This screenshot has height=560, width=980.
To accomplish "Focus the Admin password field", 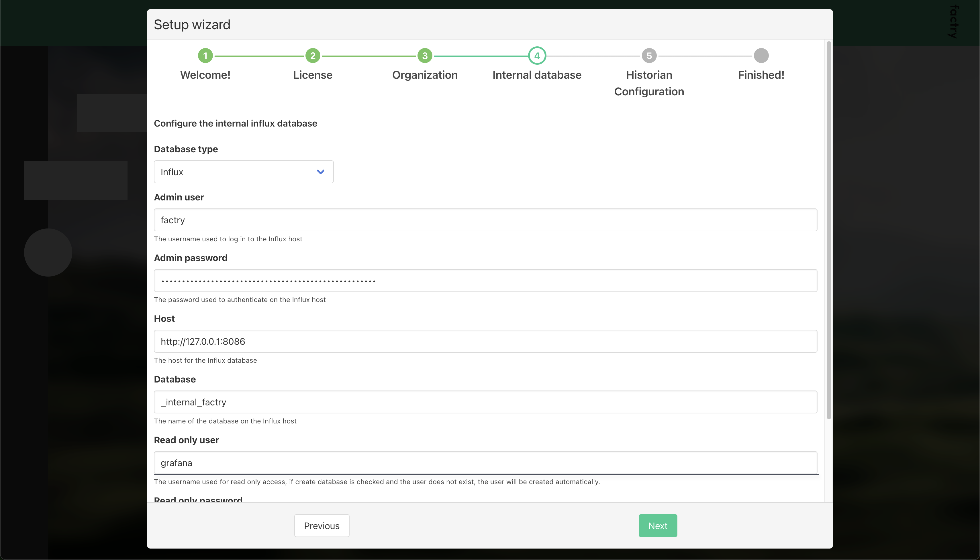I will click(485, 281).
